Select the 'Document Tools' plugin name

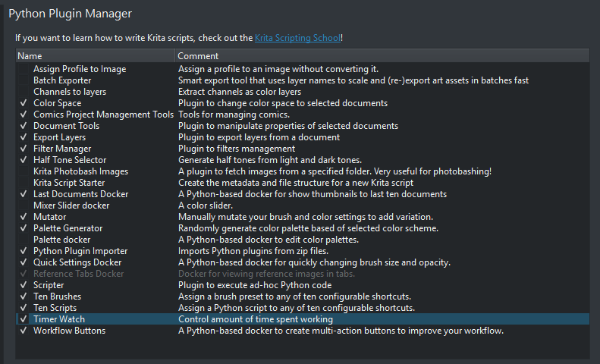click(66, 126)
